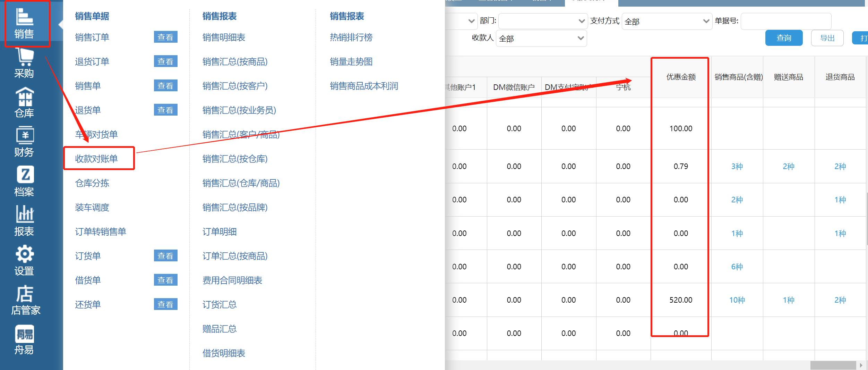Open the 财务 finance module
The width and height of the screenshot is (868, 370).
(x=24, y=142)
